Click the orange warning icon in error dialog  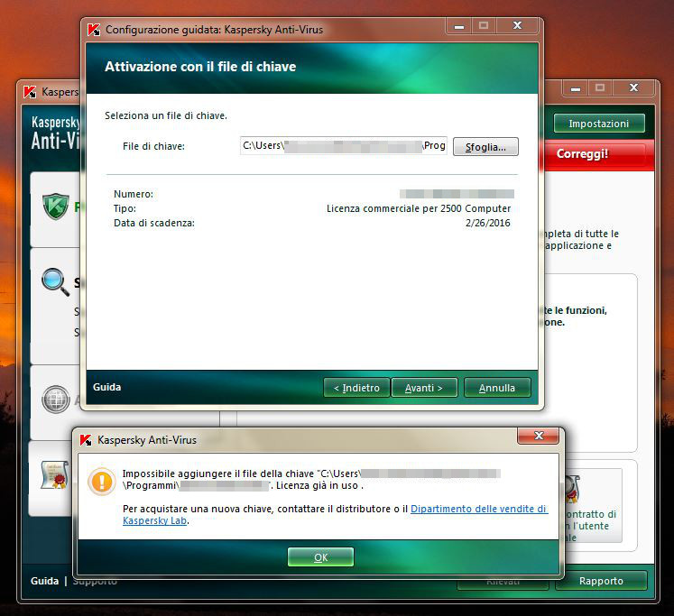click(x=100, y=480)
